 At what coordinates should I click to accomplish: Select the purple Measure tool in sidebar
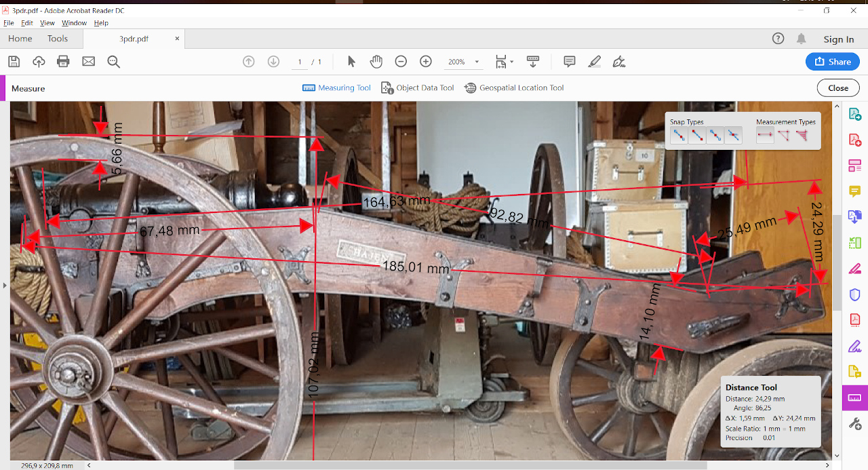[x=854, y=397]
